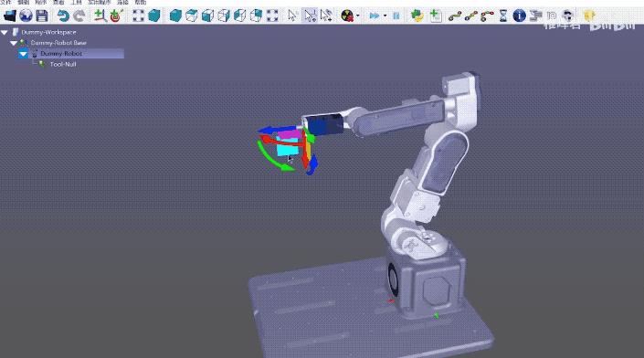The image size is (644, 358).
Task: Add a circular move instruction
Action: click(487, 16)
